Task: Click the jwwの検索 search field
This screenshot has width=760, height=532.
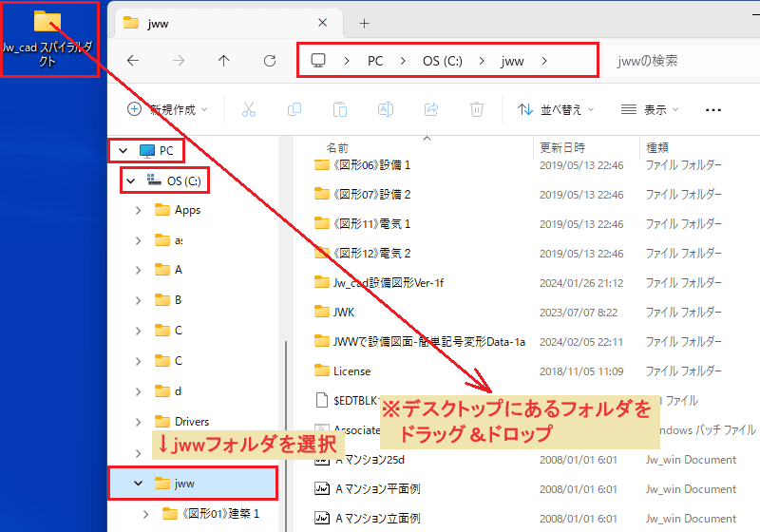Action: coord(683,61)
